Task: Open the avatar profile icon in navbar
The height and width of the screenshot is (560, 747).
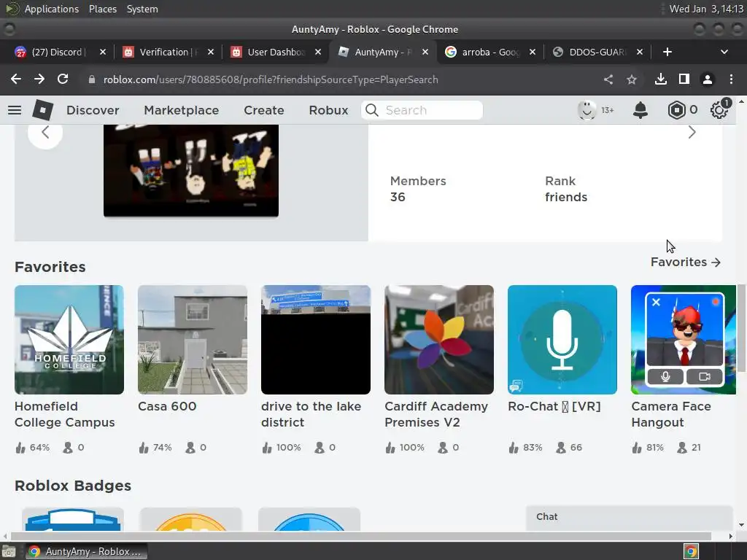Action: click(587, 110)
